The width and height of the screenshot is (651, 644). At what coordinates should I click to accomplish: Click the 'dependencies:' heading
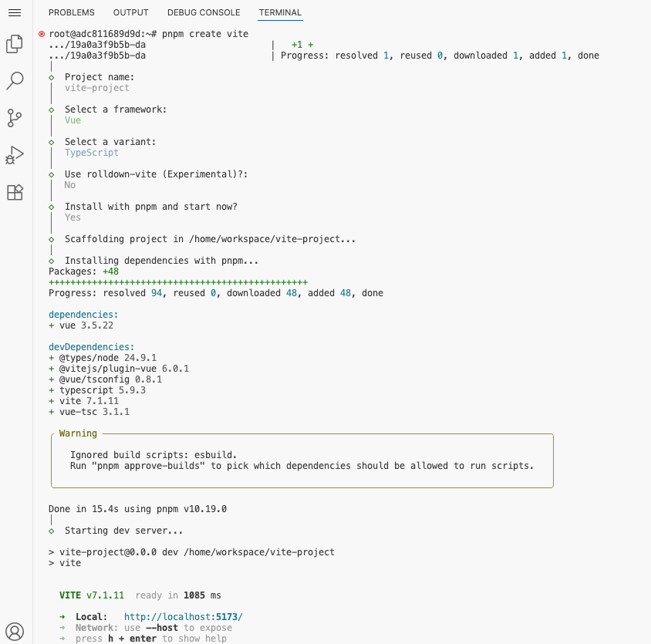(83, 315)
